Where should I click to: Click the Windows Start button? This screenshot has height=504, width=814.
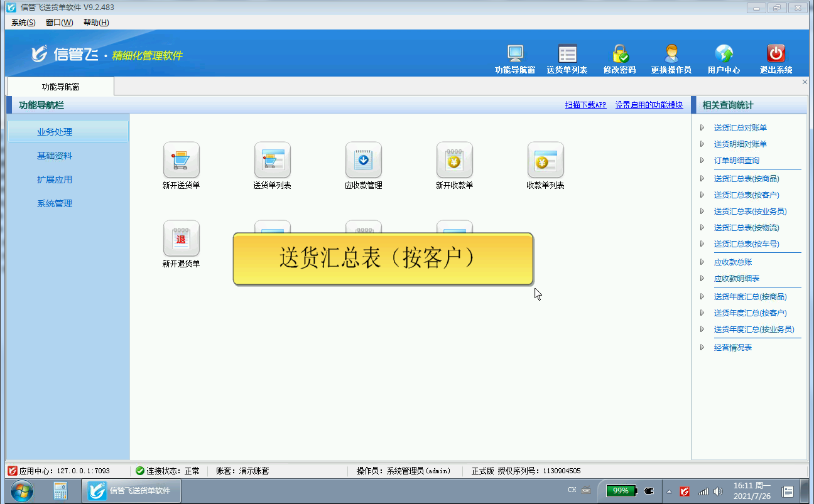tap(22, 490)
